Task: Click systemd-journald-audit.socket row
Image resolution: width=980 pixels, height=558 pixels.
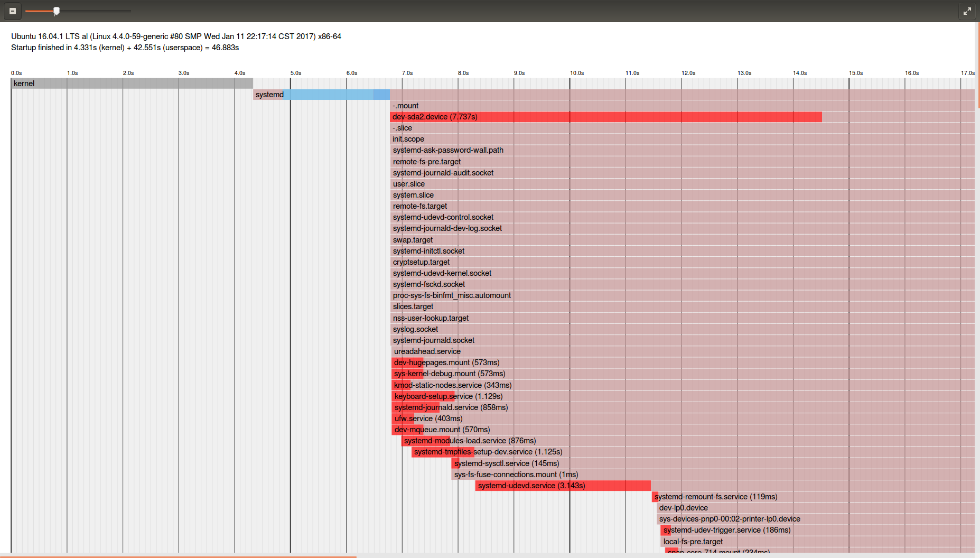Action: click(x=682, y=173)
